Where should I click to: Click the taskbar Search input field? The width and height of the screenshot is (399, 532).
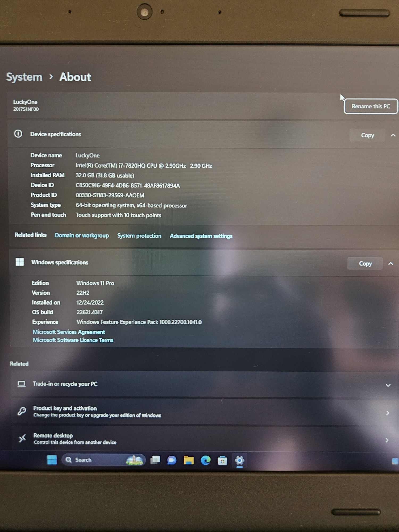(103, 460)
